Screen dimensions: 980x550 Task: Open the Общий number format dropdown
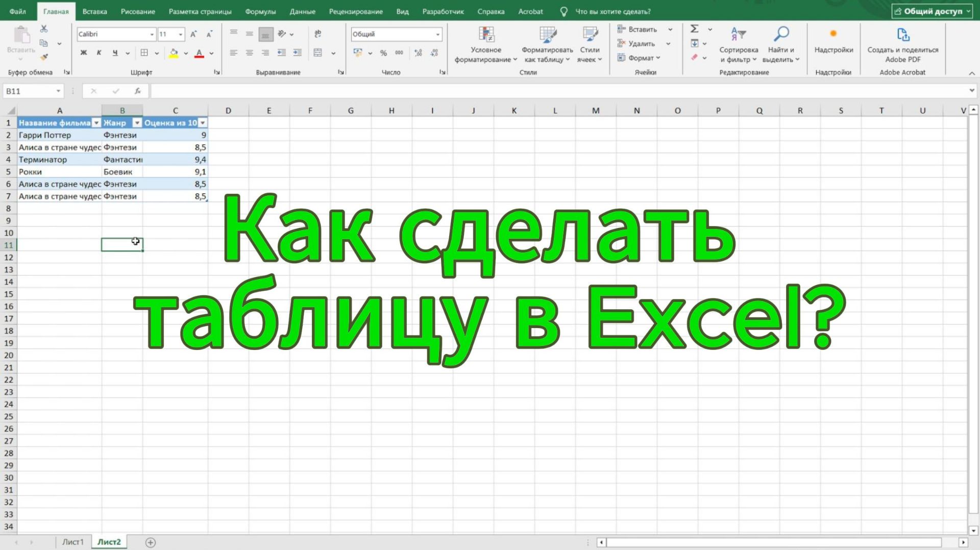point(437,34)
